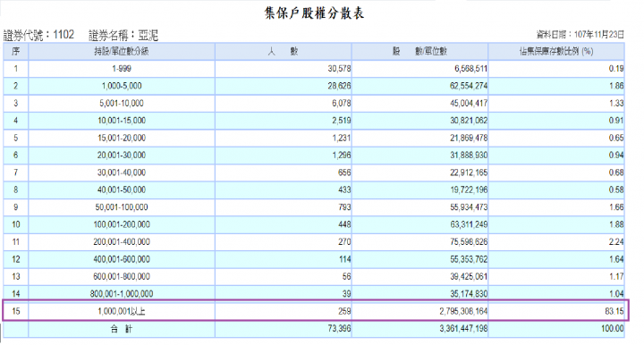Click share count 2,795,308,164
This screenshot has height=345, width=644.
point(463,311)
